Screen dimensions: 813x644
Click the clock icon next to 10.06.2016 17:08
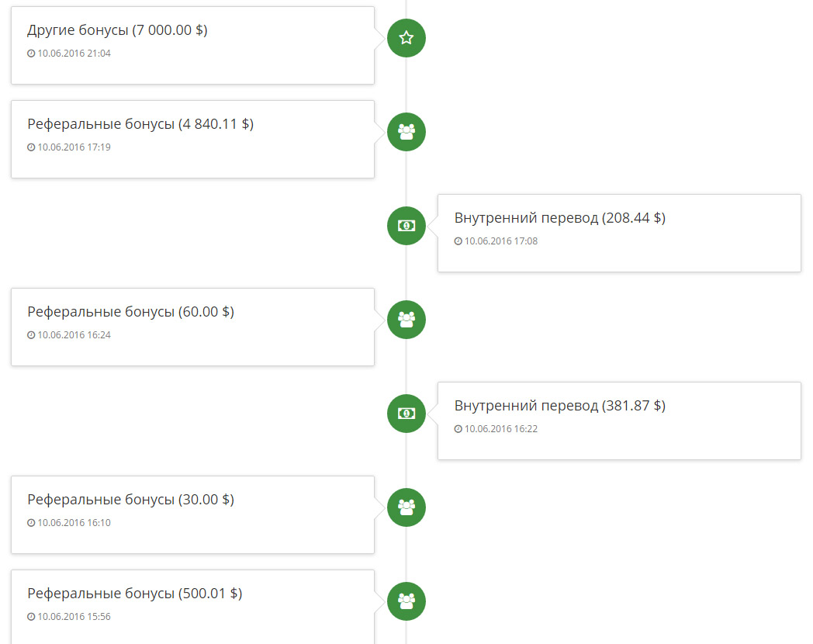458,242
